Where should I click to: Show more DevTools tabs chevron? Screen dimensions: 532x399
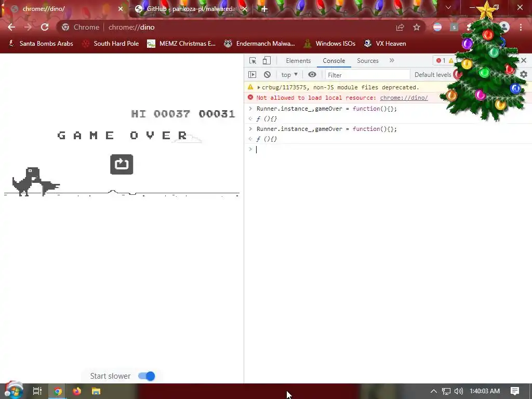[x=392, y=60]
